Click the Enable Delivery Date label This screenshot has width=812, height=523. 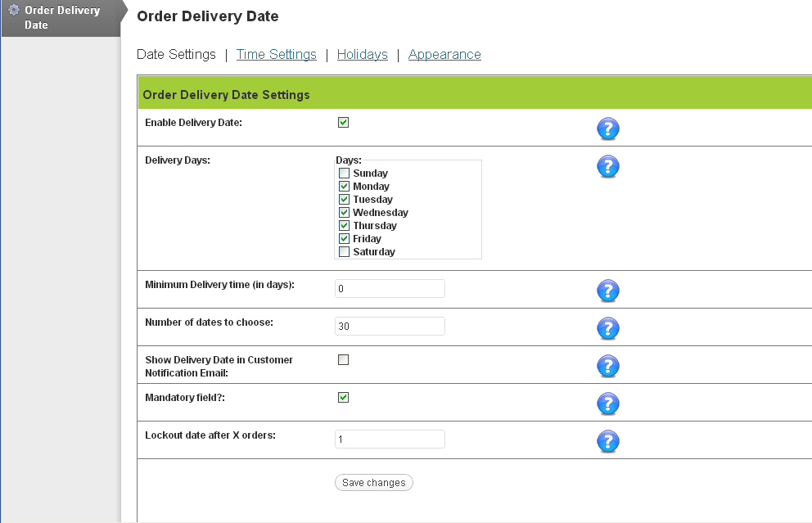tap(194, 123)
